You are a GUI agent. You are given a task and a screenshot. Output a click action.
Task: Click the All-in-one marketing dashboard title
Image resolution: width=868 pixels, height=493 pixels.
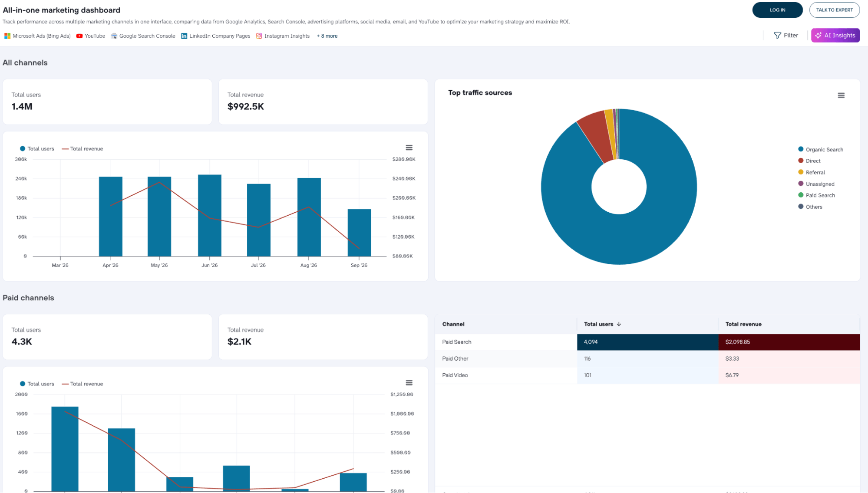tap(62, 10)
